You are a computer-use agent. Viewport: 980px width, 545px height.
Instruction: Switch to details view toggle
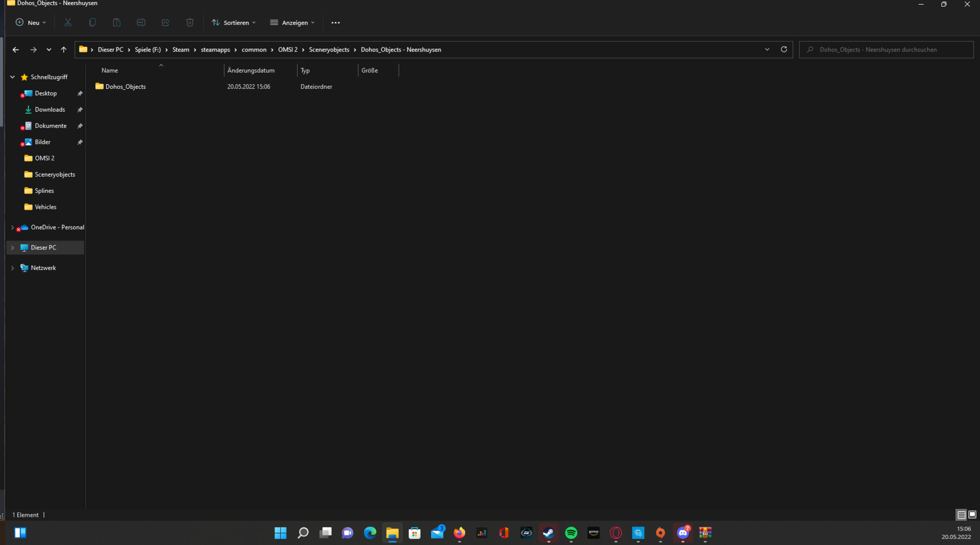point(961,514)
